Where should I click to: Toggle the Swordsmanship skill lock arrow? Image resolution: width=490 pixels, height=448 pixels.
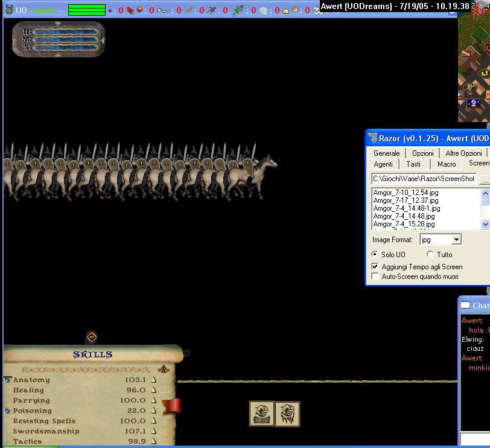pos(153,431)
